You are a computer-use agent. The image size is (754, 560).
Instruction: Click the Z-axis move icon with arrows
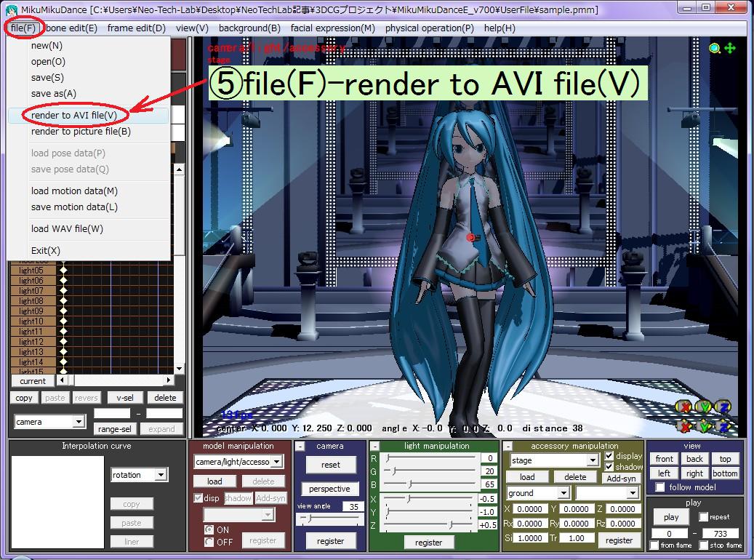click(x=723, y=425)
